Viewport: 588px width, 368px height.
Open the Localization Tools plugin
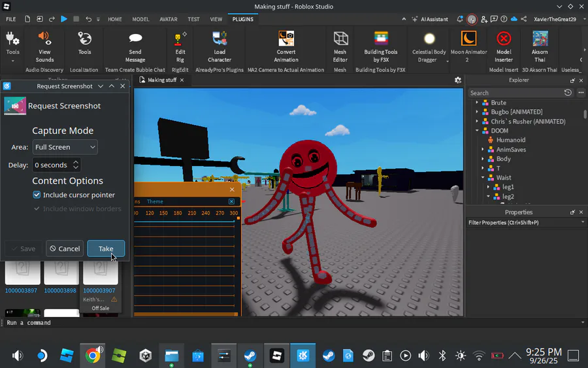pyautogui.click(x=84, y=43)
